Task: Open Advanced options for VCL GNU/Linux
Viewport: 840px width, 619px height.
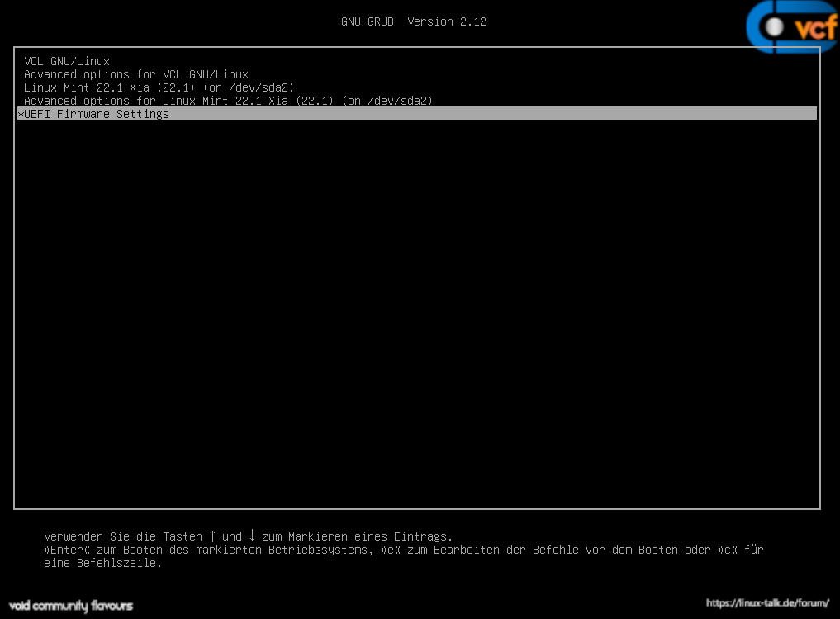Action: tap(135, 74)
